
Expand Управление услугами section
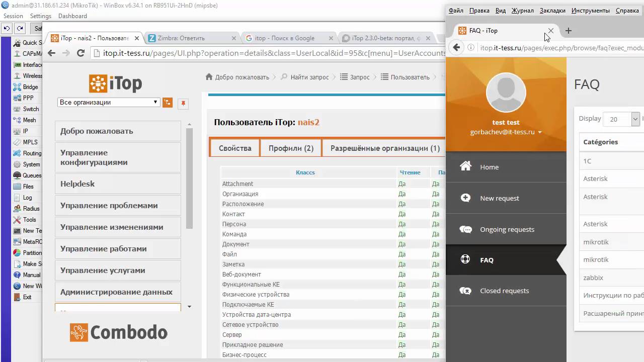pos(118,270)
